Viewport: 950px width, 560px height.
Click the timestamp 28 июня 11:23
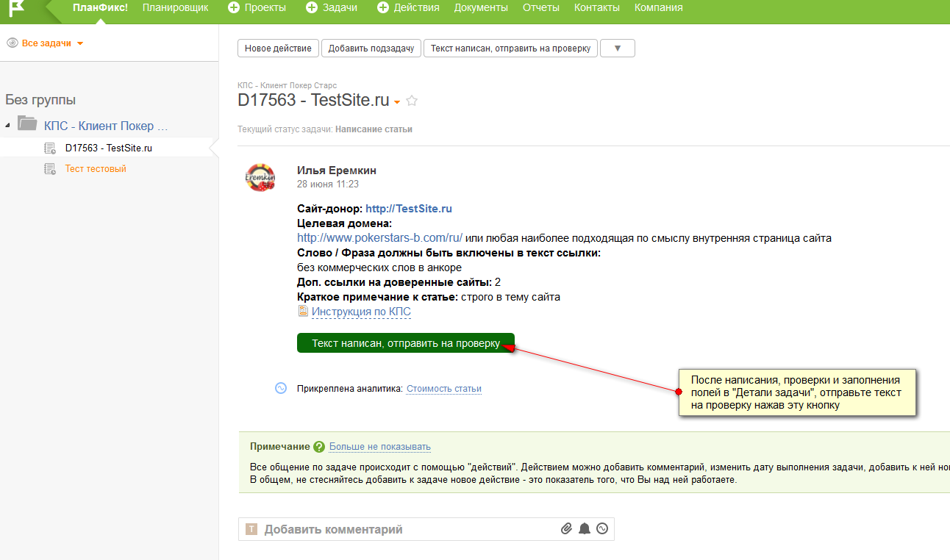[328, 184]
